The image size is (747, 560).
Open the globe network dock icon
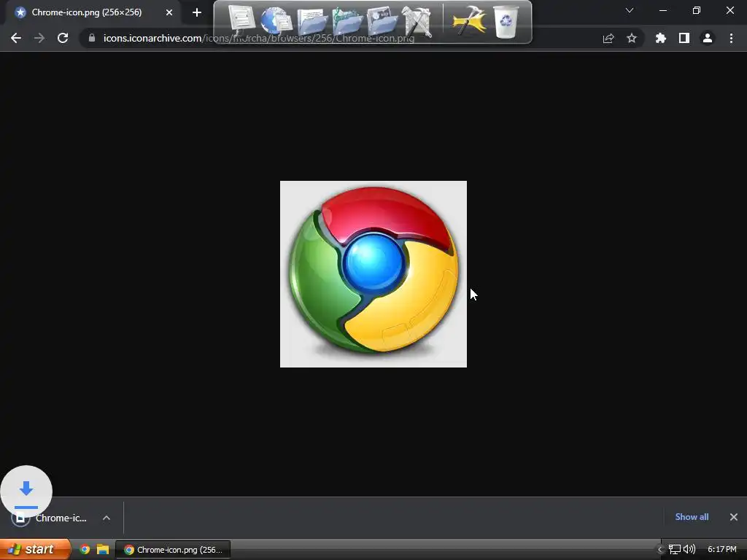(276, 21)
